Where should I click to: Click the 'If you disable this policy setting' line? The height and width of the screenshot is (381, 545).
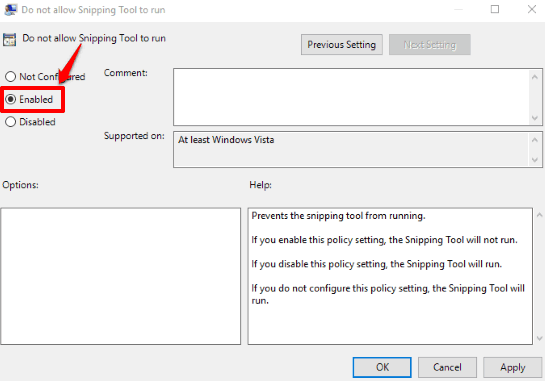376,264
